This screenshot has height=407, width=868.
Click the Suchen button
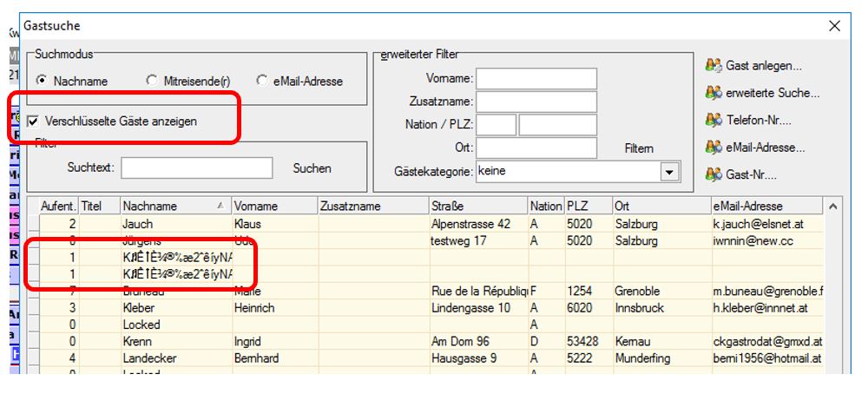click(x=312, y=168)
